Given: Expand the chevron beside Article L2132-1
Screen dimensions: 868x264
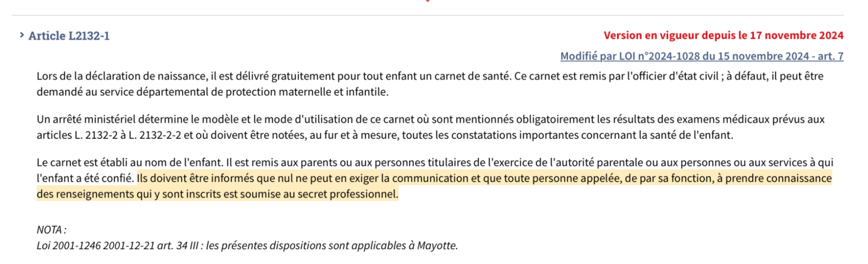Looking at the screenshot, I should (21, 36).
